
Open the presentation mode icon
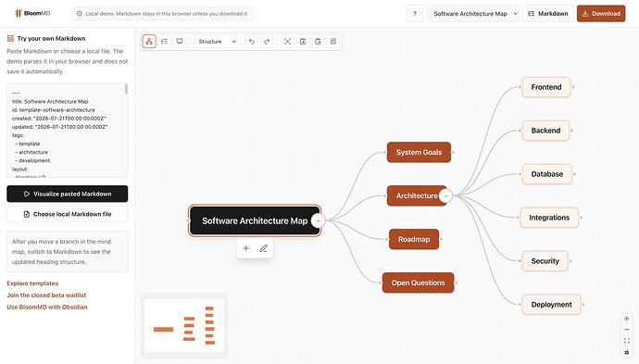pyautogui.click(x=180, y=41)
